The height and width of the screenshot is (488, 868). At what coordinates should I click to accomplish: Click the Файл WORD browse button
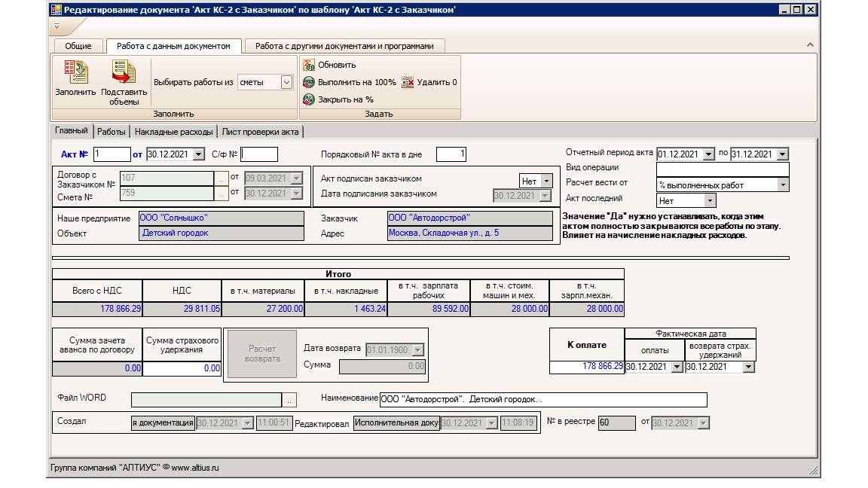tap(290, 400)
